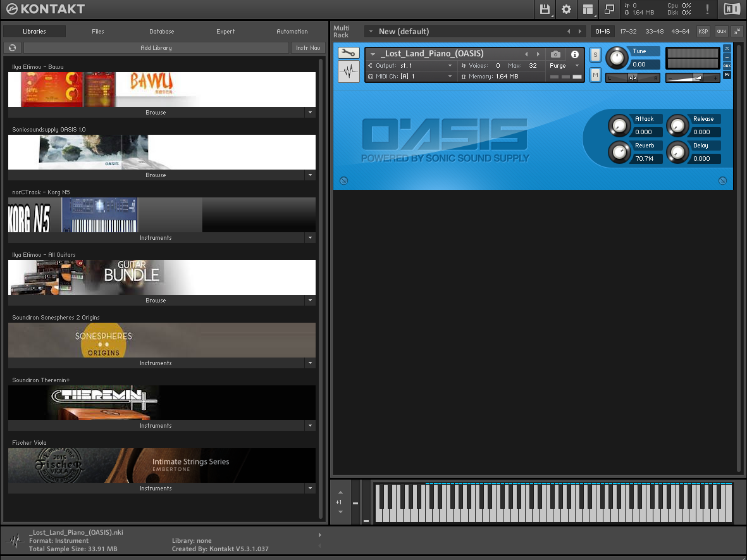Open the Korg N5 library options dropdown arrow
747x560 pixels.
[x=310, y=238]
